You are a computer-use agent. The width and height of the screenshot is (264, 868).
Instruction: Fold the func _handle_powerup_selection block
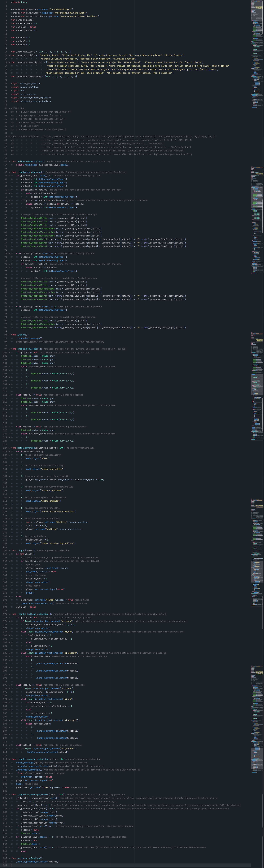[9, 759]
